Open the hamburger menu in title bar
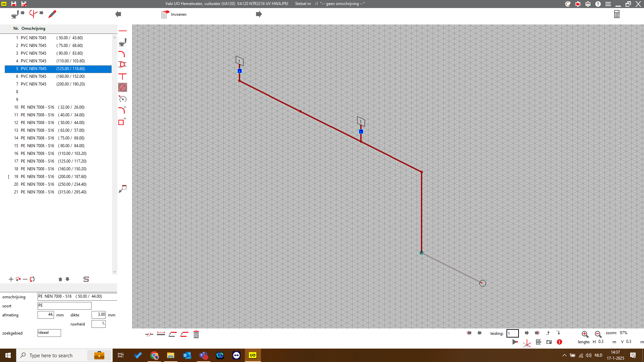This screenshot has width=644, height=362. [x=608, y=4]
